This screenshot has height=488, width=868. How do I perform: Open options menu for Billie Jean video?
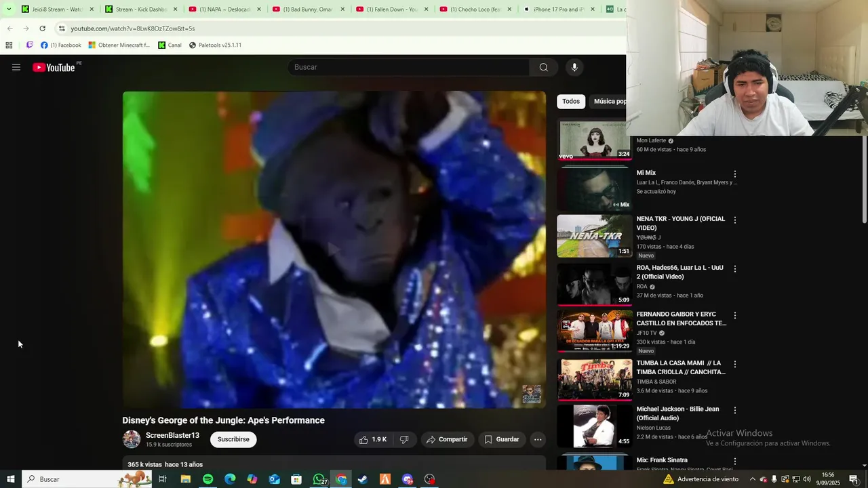tap(734, 411)
